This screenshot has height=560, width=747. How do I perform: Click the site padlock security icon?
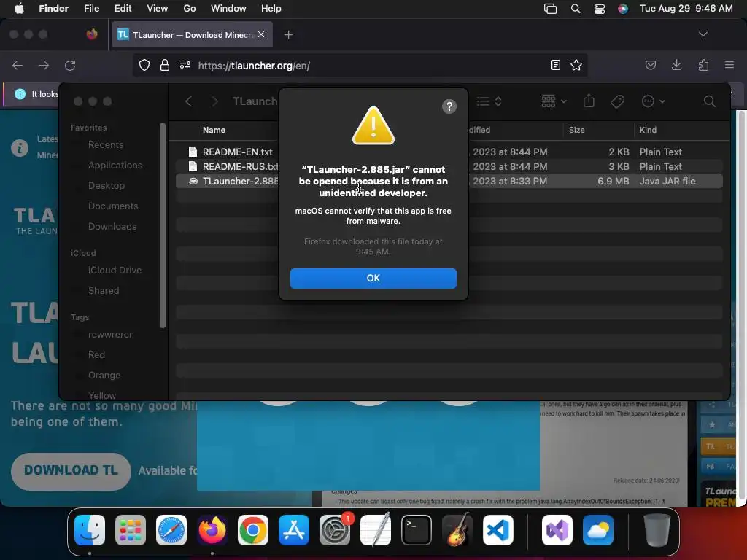[164, 65]
